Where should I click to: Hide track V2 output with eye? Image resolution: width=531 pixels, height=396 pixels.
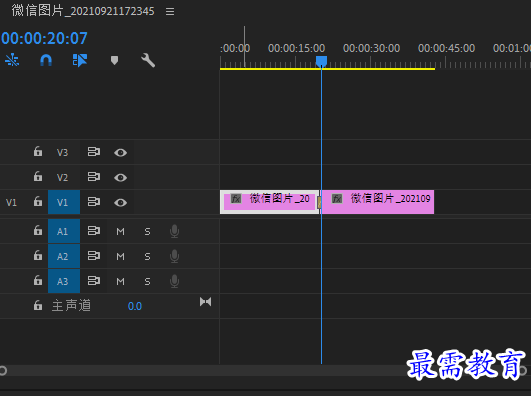[x=121, y=178]
